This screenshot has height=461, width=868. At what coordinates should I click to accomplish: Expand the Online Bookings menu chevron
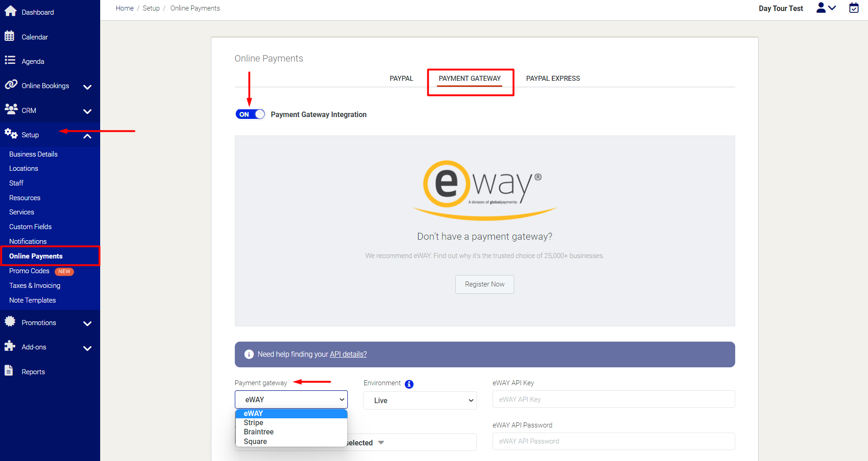point(87,87)
